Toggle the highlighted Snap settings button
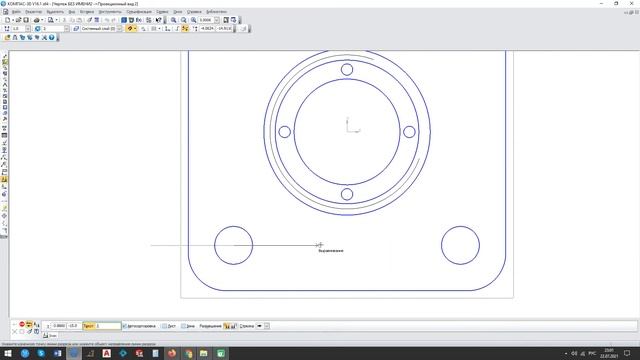The height and width of the screenshot is (360, 640). [x=130, y=29]
